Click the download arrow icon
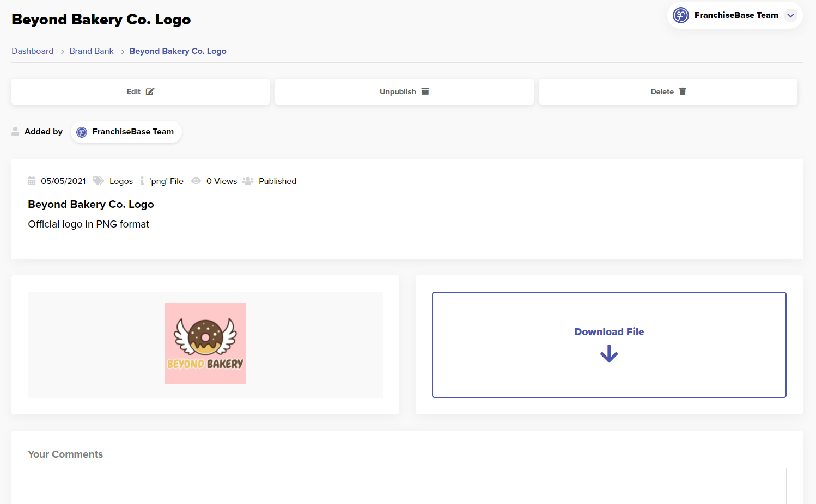 [608, 354]
